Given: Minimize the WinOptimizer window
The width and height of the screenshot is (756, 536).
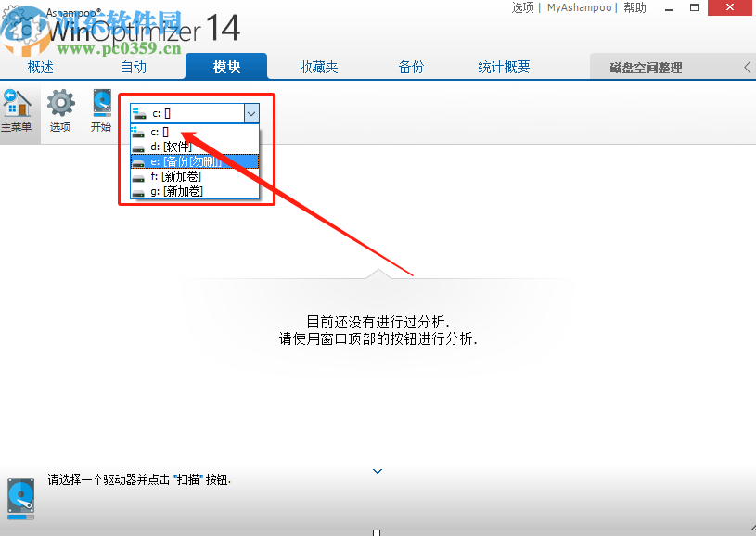Looking at the screenshot, I should click(x=668, y=8).
